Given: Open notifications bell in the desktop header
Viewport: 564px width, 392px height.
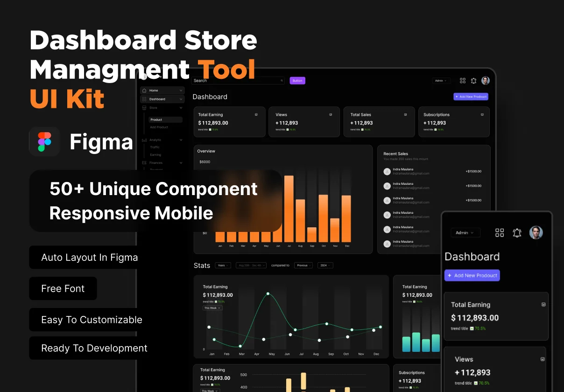Looking at the screenshot, I should pyautogui.click(x=473, y=81).
